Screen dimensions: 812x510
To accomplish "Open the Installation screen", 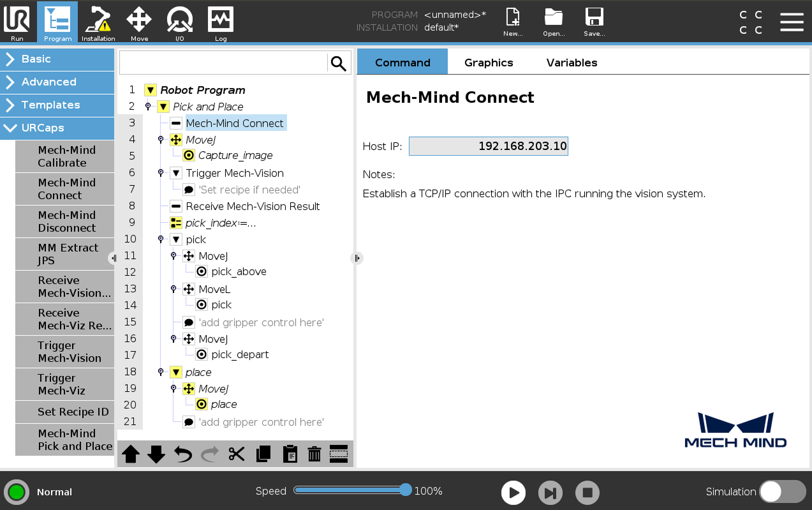I will pos(98,22).
